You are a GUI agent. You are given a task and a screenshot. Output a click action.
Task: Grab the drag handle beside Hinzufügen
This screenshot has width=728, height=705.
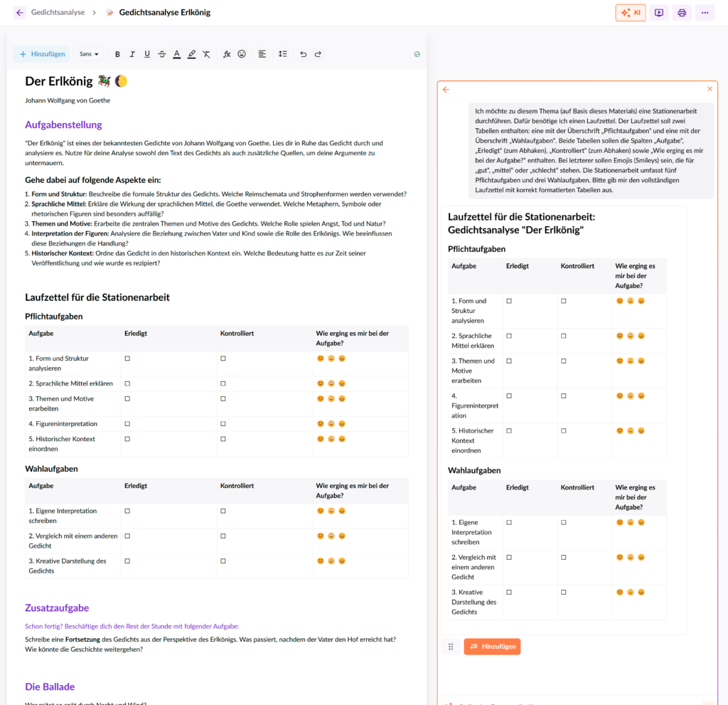pos(451,647)
